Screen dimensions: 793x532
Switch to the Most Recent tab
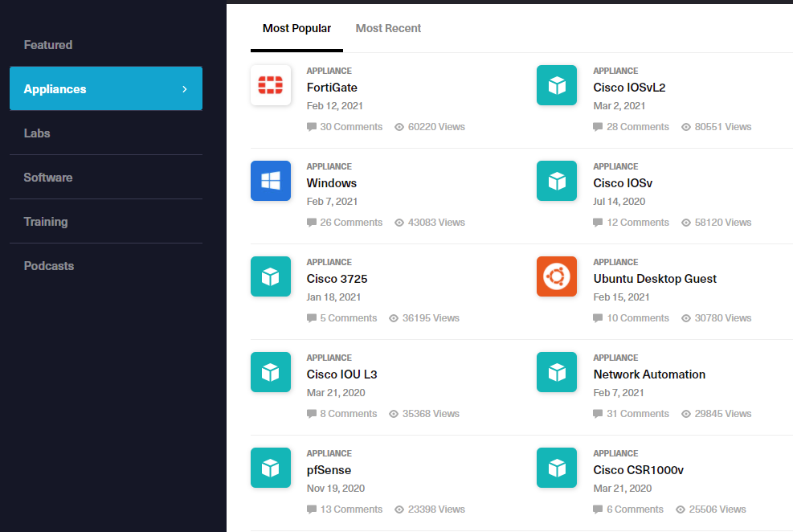click(388, 28)
